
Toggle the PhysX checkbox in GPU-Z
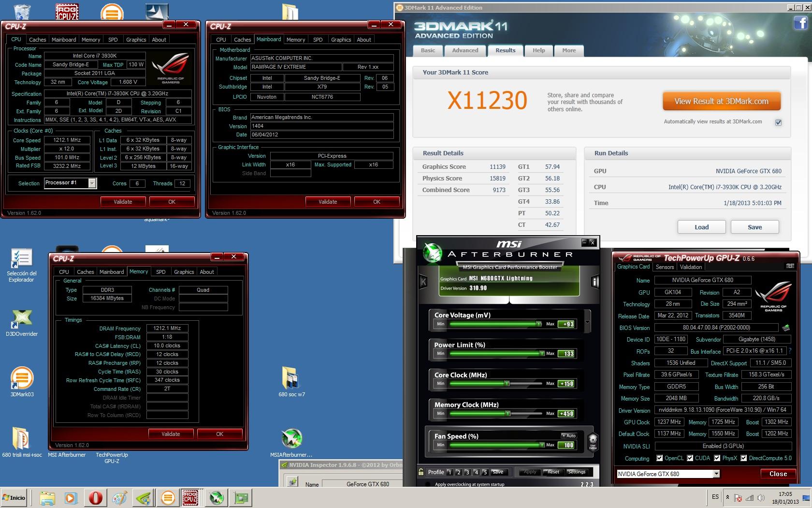click(717, 458)
